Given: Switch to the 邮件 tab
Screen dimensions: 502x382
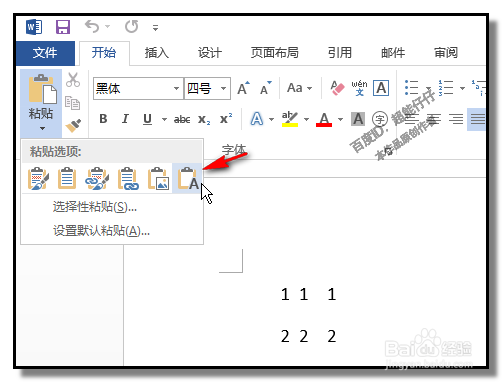Looking at the screenshot, I should pyautogui.click(x=393, y=53).
